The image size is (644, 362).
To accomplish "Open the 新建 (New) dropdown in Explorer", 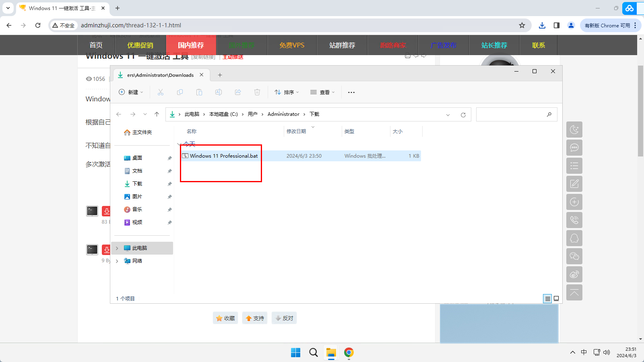I will pos(131,92).
